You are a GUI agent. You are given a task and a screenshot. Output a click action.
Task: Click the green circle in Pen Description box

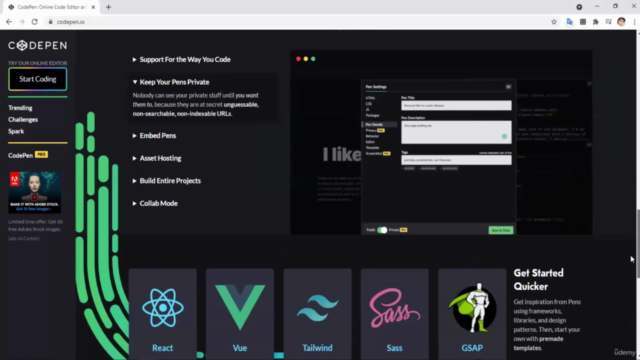pyautogui.click(x=504, y=137)
